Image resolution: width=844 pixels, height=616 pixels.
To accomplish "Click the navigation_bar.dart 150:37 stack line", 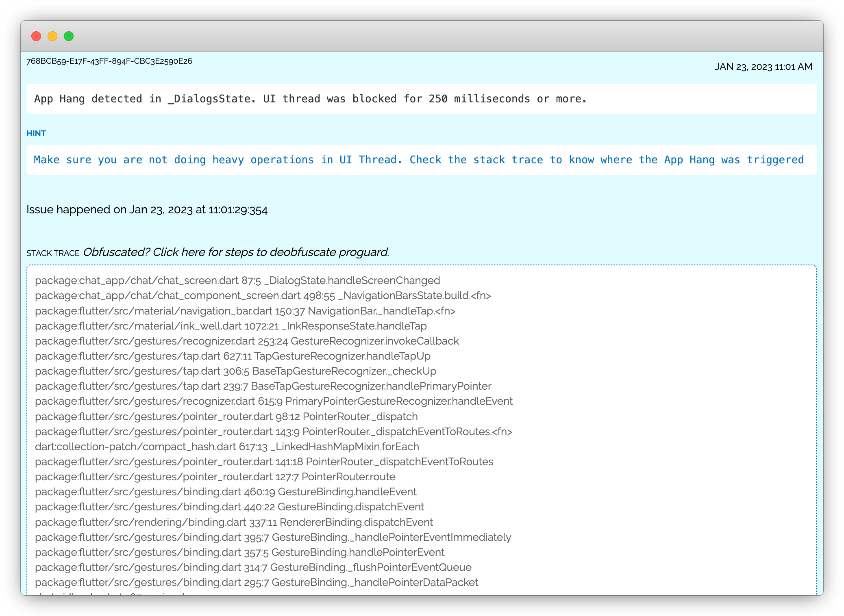I will pyautogui.click(x=245, y=311).
